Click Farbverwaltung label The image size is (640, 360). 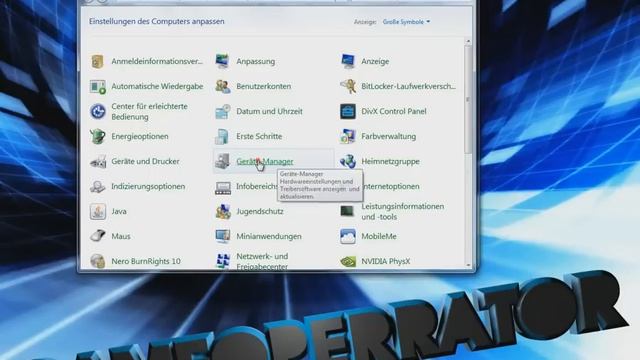click(389, 136)
